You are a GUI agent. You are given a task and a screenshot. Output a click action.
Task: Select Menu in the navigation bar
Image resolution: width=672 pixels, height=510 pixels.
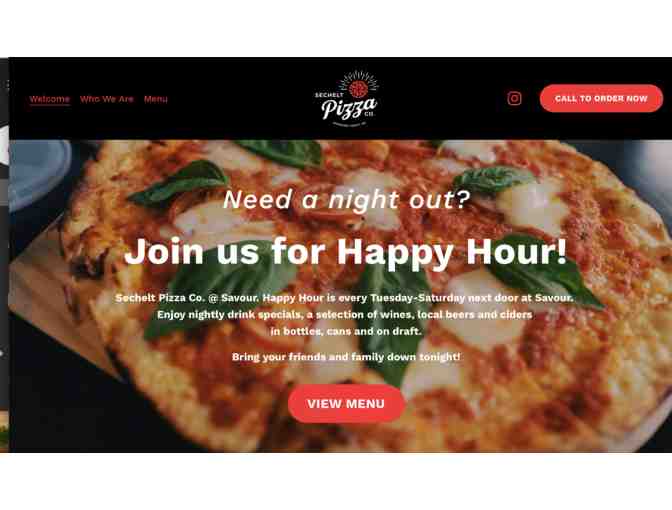coord(156,99)
